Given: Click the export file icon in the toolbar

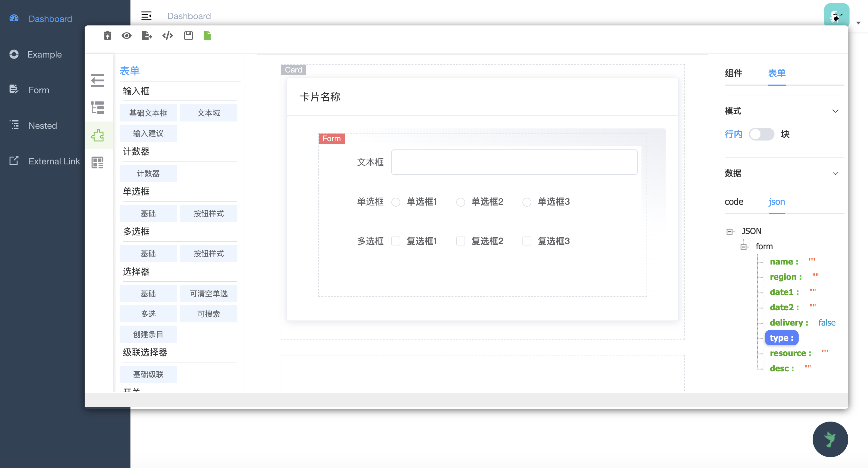Looking at the screenshot, I should (x=147, y=35).
